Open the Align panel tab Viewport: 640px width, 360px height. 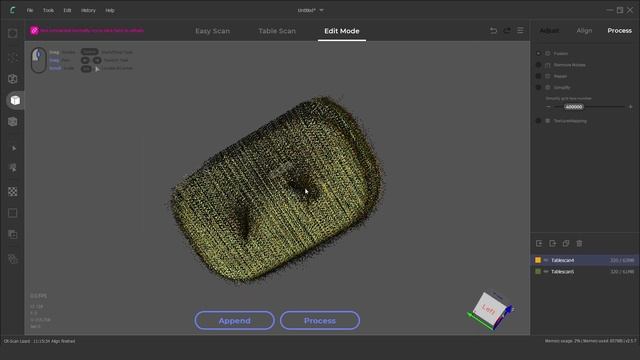click(584, 31)
